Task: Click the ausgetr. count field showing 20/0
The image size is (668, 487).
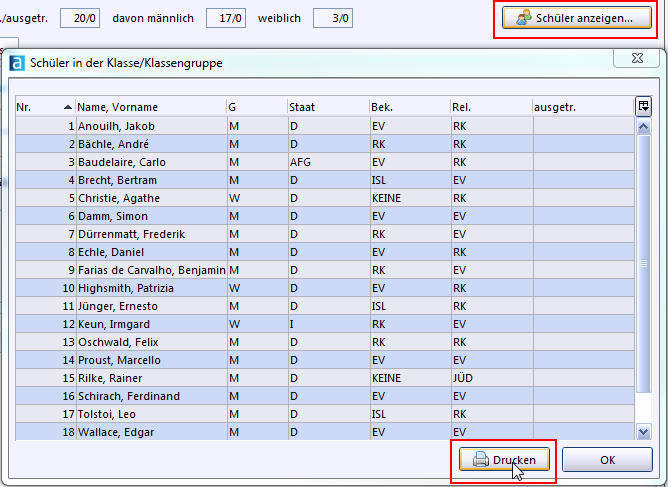Action: 80,18
